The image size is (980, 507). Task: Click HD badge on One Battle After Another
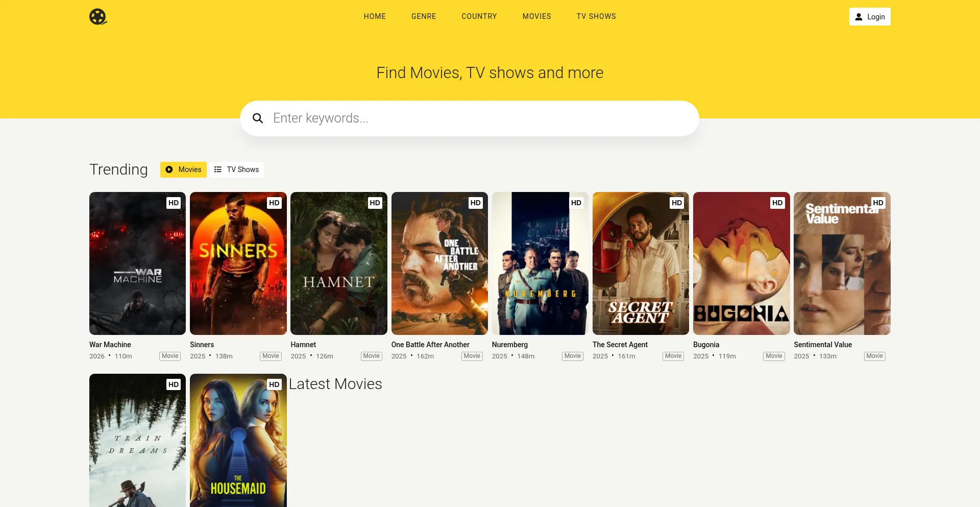pyautogui.click(x=475, y=203)
